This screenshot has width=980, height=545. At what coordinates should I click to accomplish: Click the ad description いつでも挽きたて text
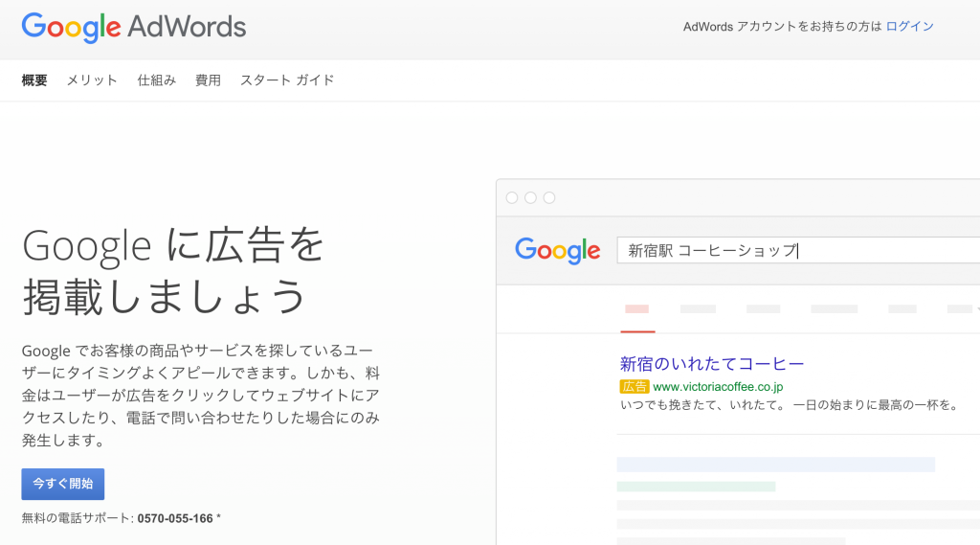point(789,405)
